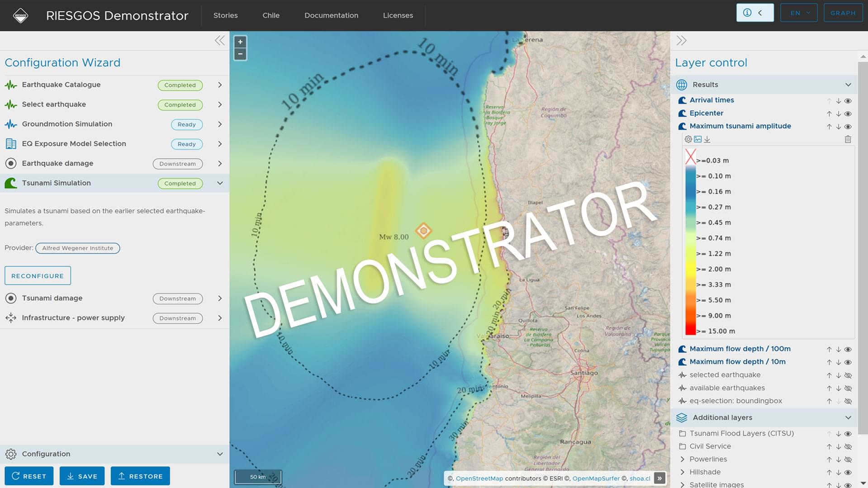Expand the Tsunami damage step
This screenshot has width=868, height=488.
220,298
